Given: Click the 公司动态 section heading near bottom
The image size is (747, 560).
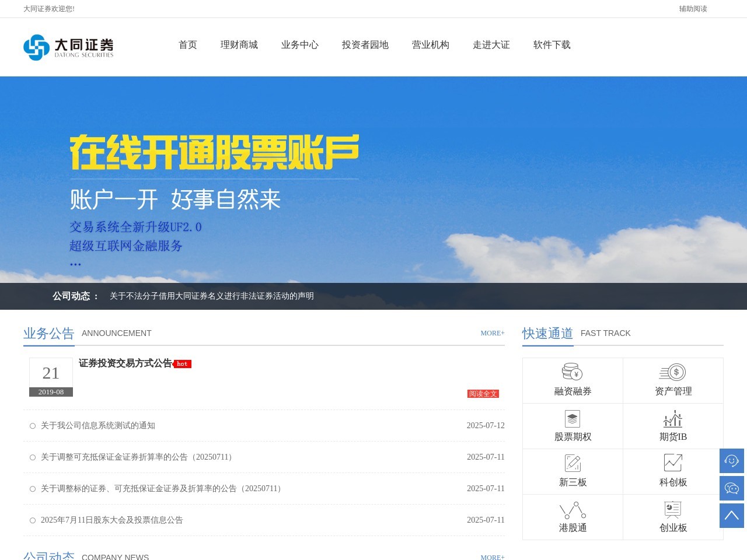Looking at the screenshot, I should pos(49,556).
